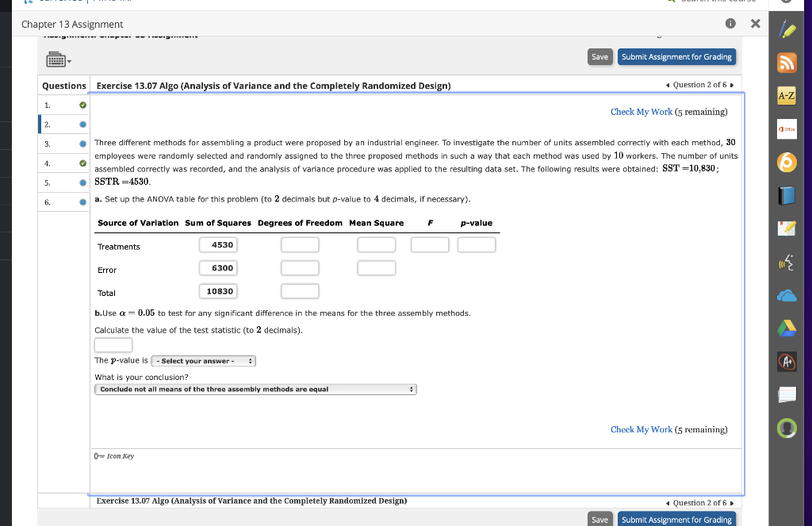812x526 pixels.
Task: Click the green check icon on question 4
Action: pos(82,163)
